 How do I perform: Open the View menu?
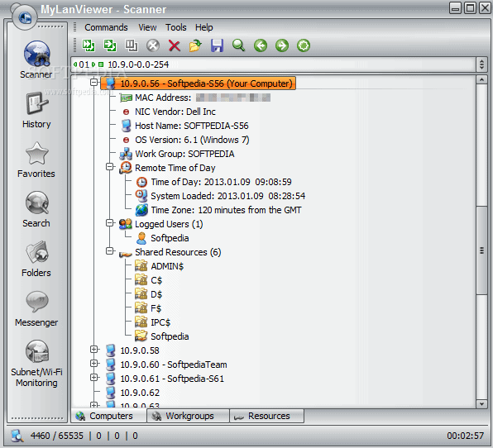pos(147,27)
